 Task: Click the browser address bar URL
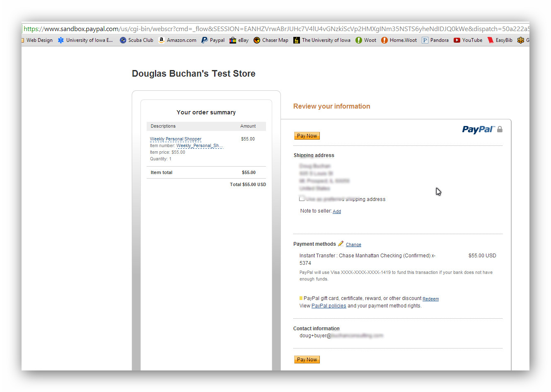(x=273, y=29)
